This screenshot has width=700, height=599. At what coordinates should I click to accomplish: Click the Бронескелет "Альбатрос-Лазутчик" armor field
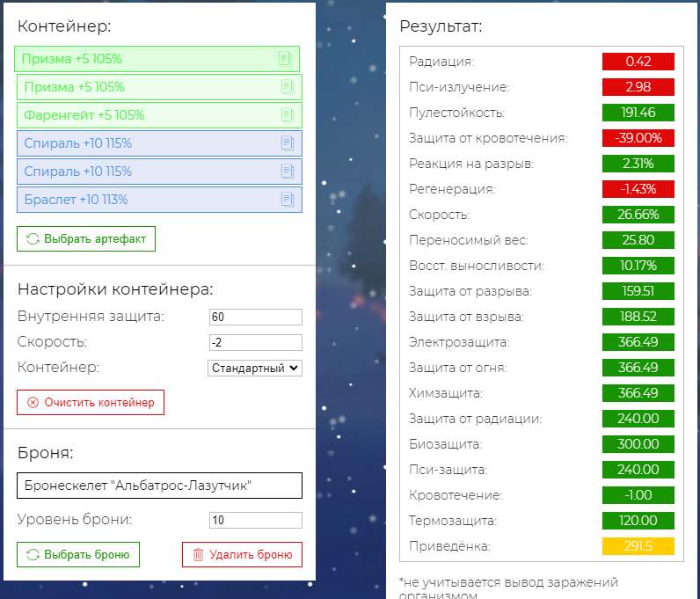click(159, 486)
